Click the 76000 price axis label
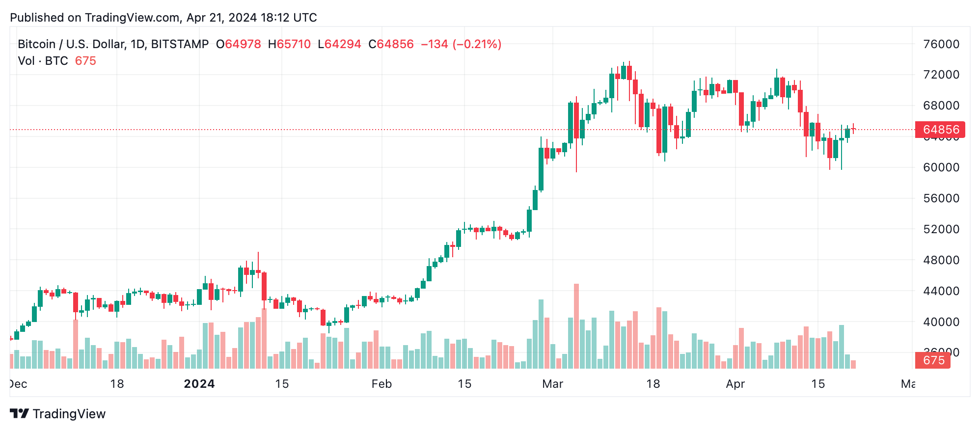This screenshot has width=980, height=431. (941, 44)
